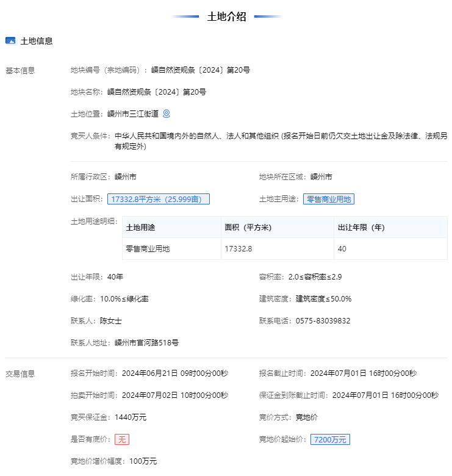The height and width of the screenshot is (476, 452).
Task: Click the 100万元 bid increment value
Action: [x=143, y=461]
